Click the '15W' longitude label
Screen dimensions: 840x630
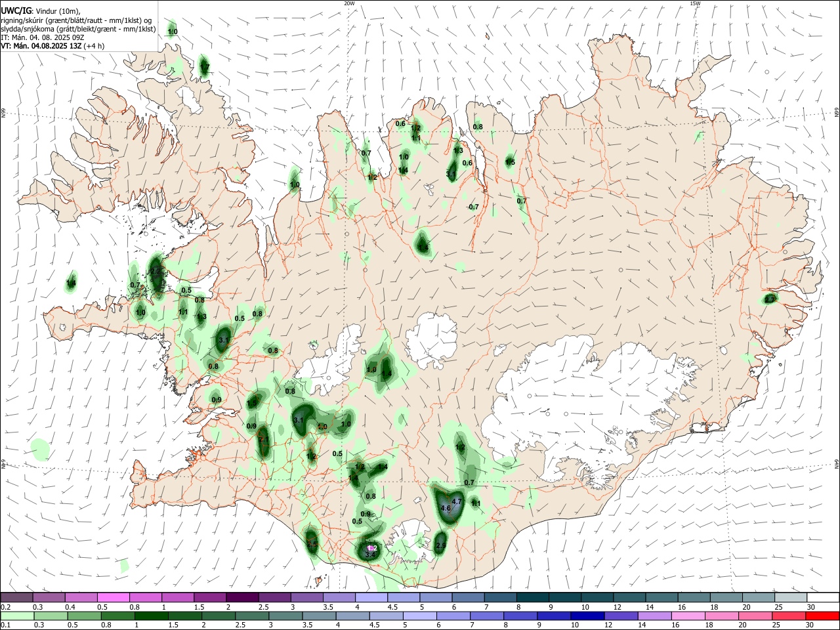[x=695, y=3]
